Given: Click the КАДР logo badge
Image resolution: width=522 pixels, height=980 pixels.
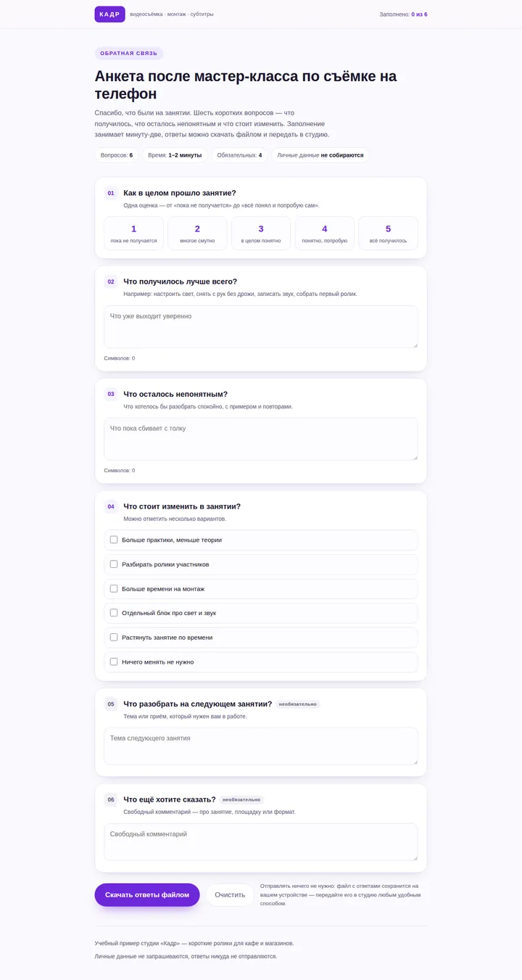Looking at the screenshot, I should (109, 15).
